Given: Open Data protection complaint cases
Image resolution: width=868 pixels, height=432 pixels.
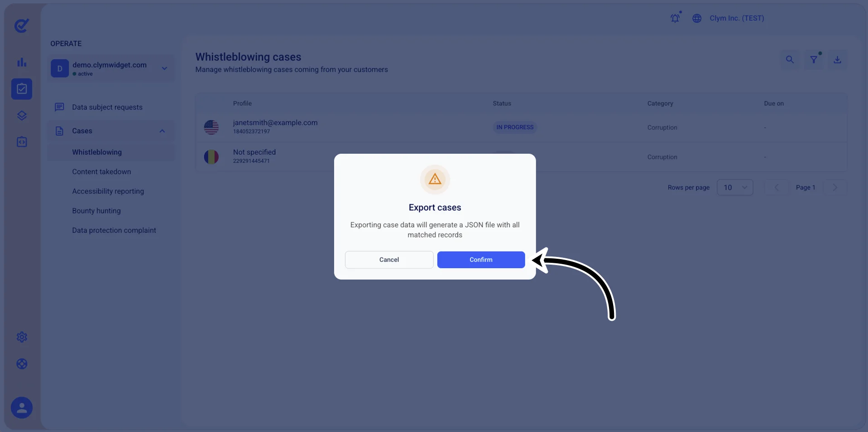Looking at the screenshot, I should click(x=114, y=230).
